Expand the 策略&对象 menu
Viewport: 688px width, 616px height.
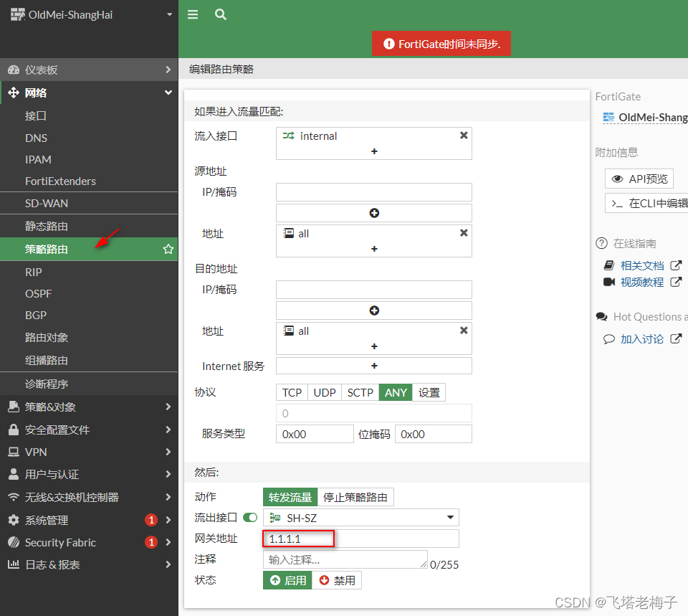click(x=89, y=407)
